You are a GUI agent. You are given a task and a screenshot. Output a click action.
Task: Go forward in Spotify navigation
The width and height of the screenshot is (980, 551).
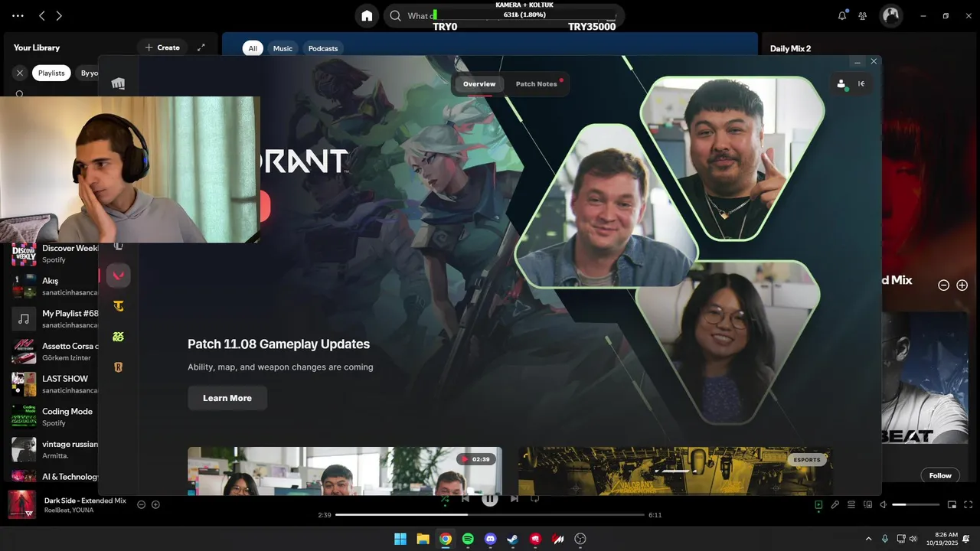[59, 15]
